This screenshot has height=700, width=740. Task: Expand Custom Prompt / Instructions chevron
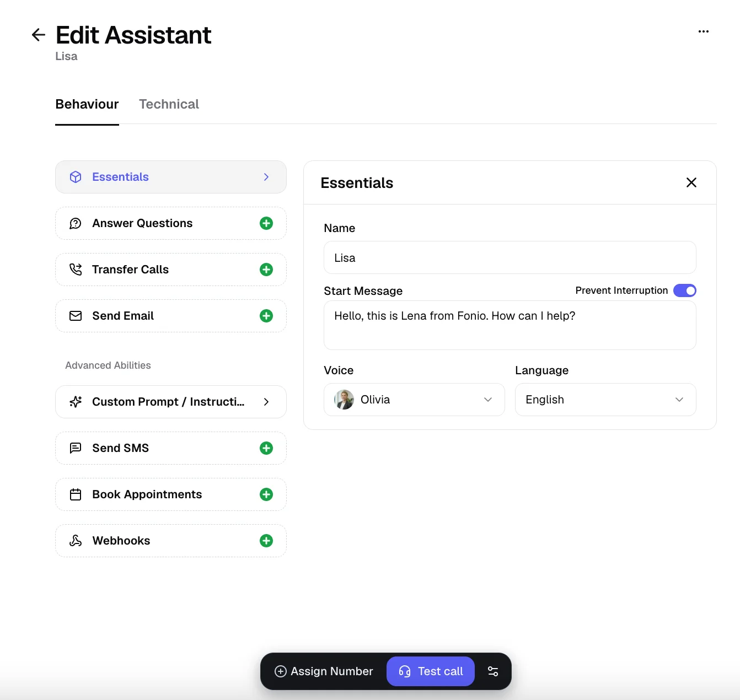(x=266, y=402)
